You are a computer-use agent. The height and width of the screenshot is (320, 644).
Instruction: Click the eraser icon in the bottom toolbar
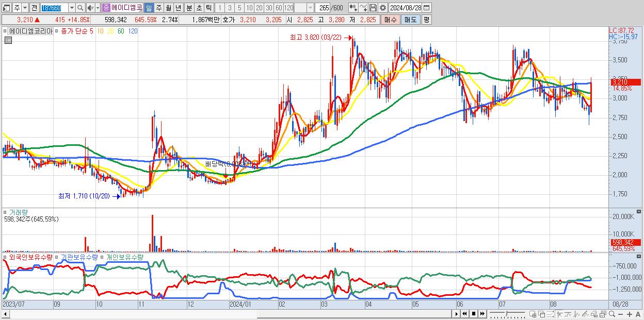click(x=594, y=314)
